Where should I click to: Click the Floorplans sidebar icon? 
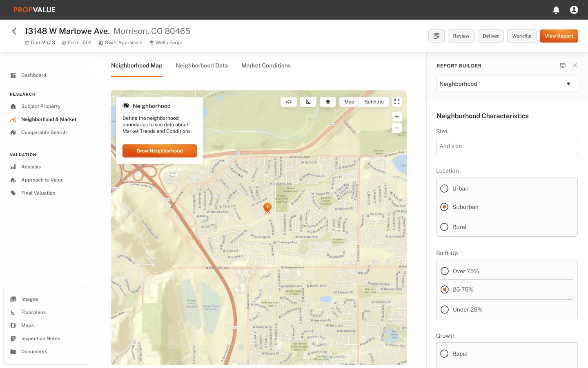point(13,312)
